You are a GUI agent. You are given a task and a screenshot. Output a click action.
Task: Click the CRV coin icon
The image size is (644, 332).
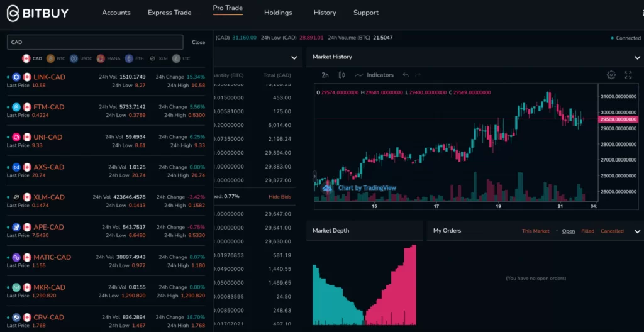tap(16, 317)
